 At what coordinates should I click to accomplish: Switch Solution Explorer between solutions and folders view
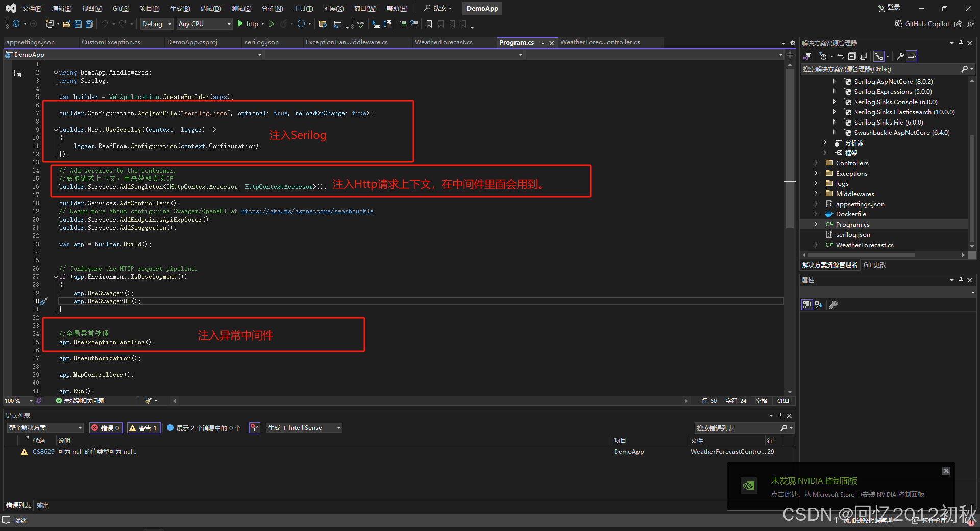(x=807, y=56)
